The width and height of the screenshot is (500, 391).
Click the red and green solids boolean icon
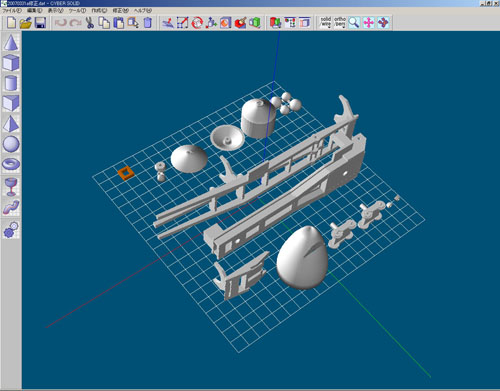click(275, 23)
